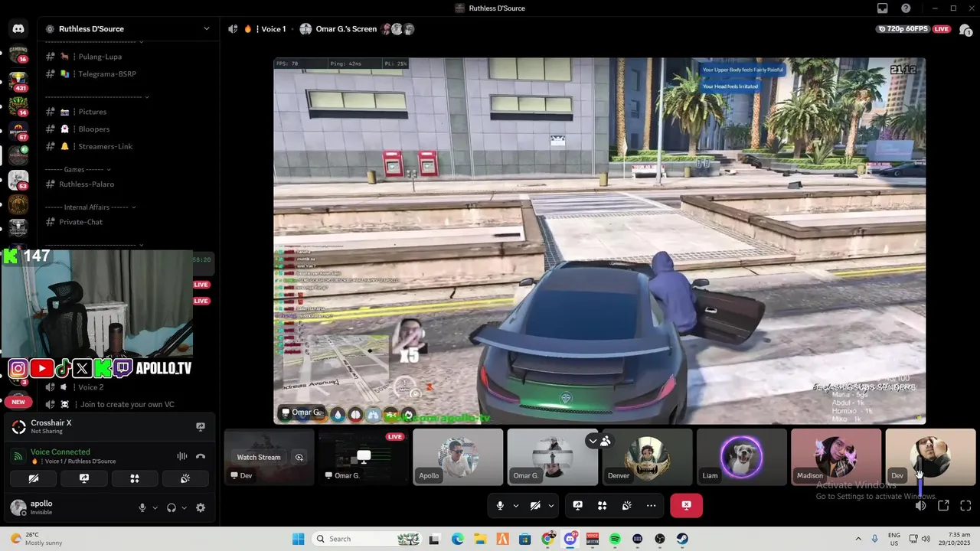Show hidden system tray icons
980x551 pixels.
[x=857, y=539]
